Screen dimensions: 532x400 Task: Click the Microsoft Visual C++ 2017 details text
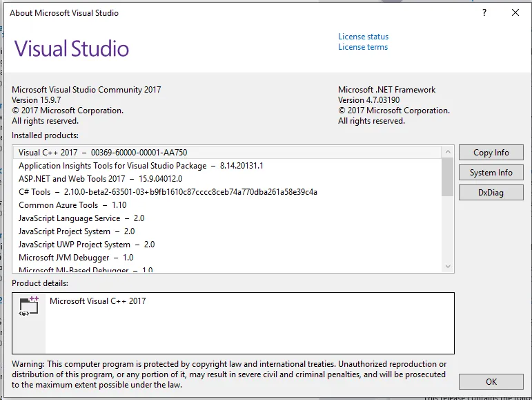[98, 301]
